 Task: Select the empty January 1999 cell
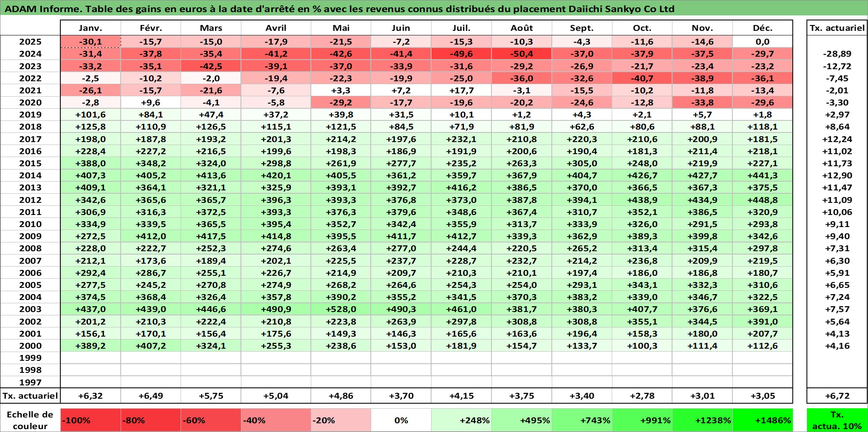91,358
